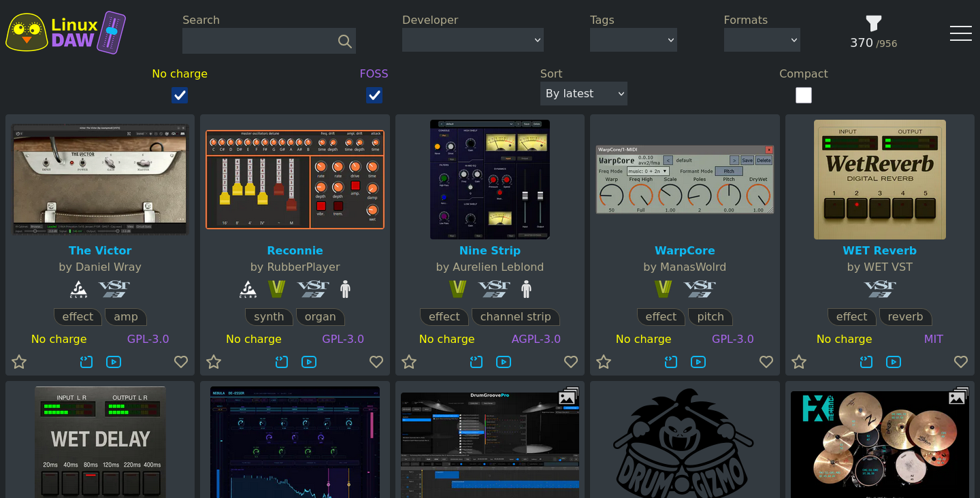The image size is (980, 498).
Task: Play the video for WET Reverb
Action: pos(894,362)
